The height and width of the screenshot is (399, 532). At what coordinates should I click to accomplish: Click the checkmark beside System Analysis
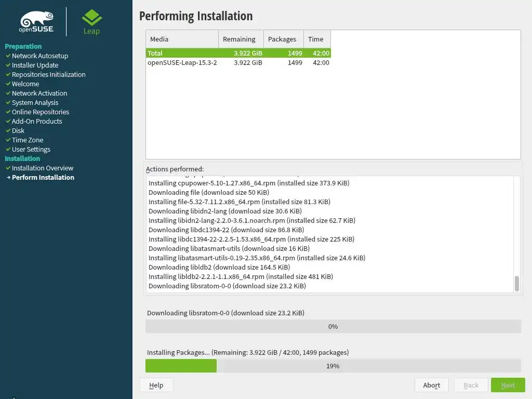pyautogui.click(x=8, y=102)
